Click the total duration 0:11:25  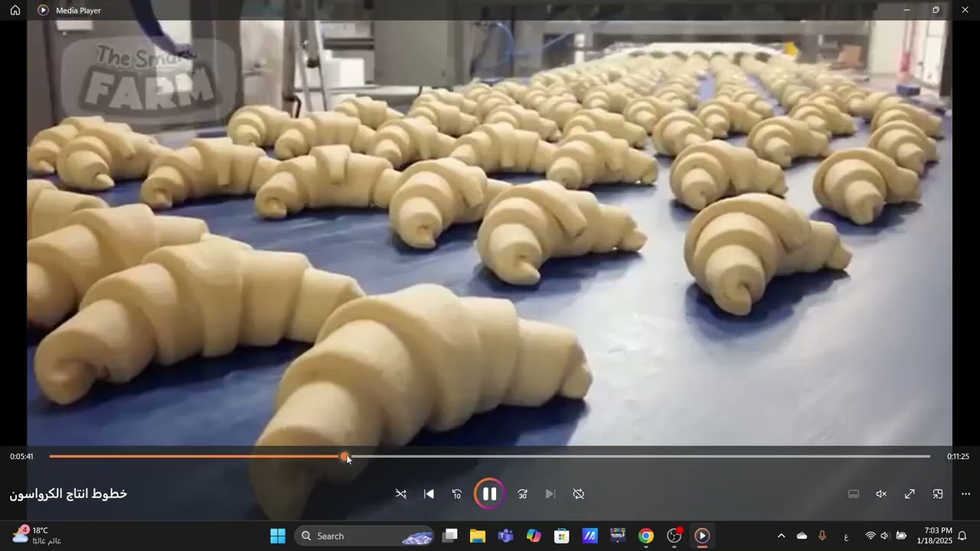(x=958, y=456)
